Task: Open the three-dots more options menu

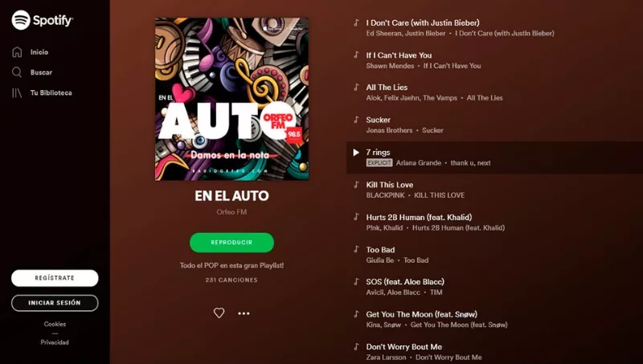Action: pyautogui.click(x=244, y=313)
